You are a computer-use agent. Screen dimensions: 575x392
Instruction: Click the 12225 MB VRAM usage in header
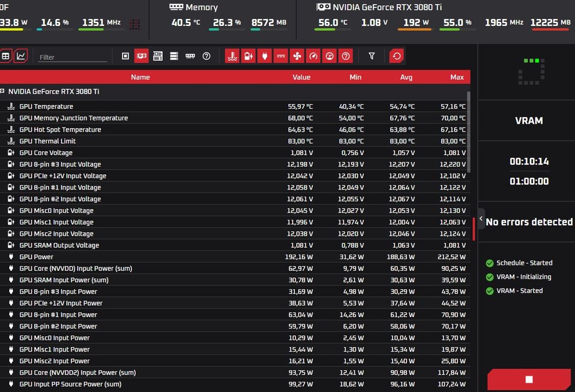550,22
